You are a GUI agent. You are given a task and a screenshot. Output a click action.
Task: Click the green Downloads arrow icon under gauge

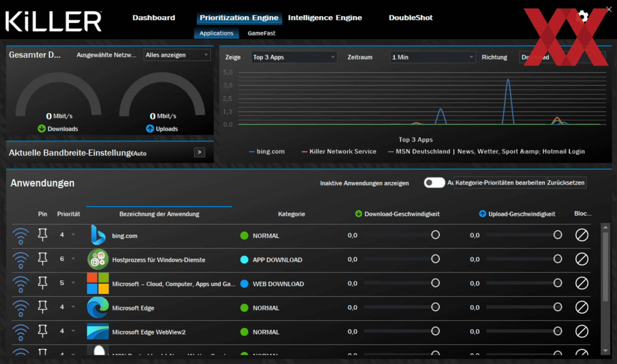click(41, 129)
